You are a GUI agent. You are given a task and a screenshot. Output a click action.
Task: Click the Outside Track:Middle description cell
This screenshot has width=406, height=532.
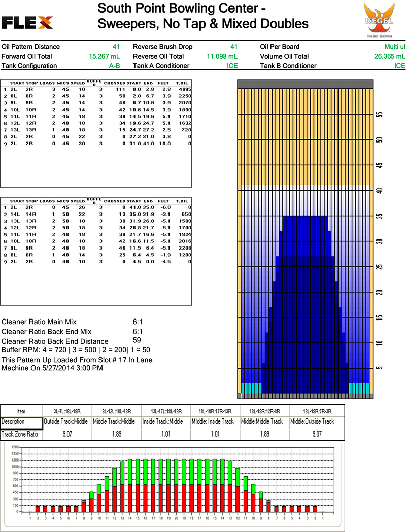click(65, 421)
